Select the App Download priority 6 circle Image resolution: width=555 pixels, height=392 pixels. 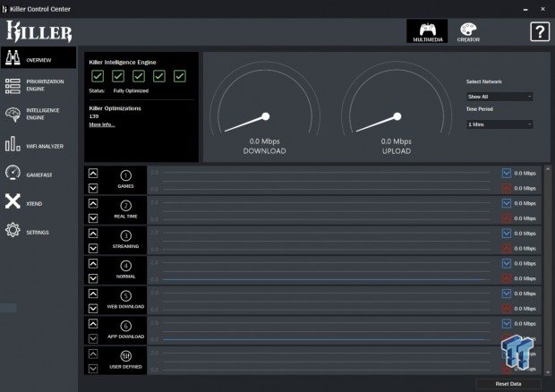click(x=125, y=326)
